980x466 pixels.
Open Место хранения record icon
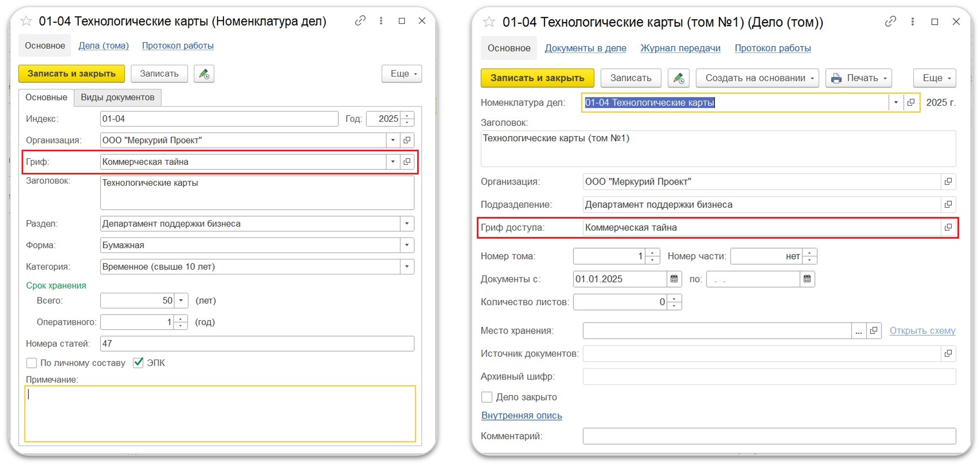[x=873, y=331]
